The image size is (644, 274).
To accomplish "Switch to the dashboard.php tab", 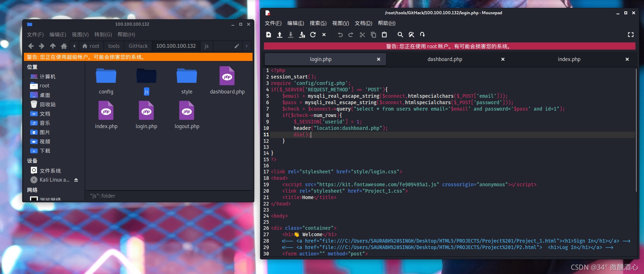I will point(445,59).
